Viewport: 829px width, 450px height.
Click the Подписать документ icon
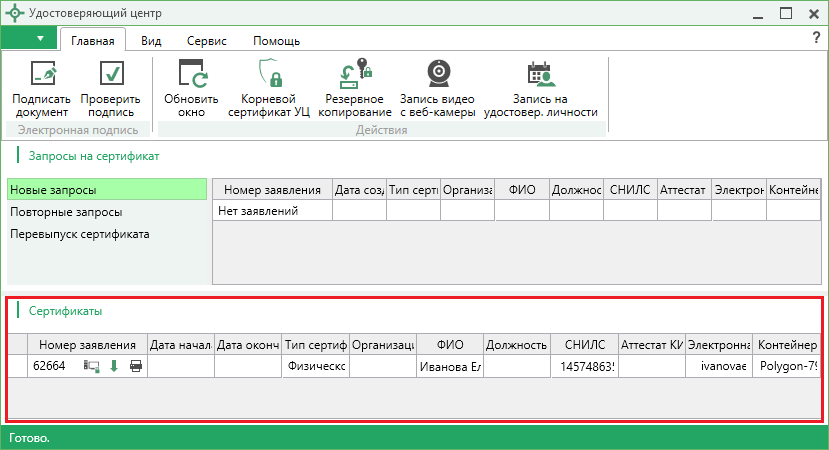click(x=42, y=75)
